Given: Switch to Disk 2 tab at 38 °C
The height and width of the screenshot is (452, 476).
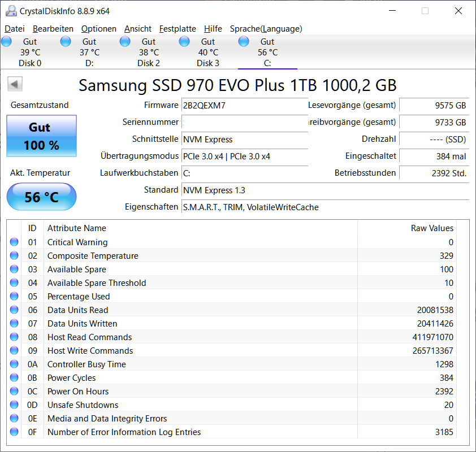Looking at the screenshot, I should (x=149, y=52).
